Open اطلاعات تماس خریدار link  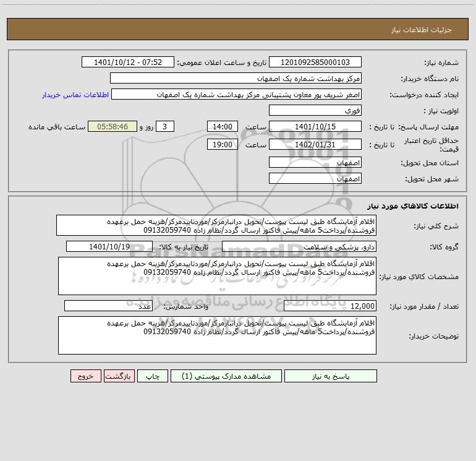click(x=75, y=95)
